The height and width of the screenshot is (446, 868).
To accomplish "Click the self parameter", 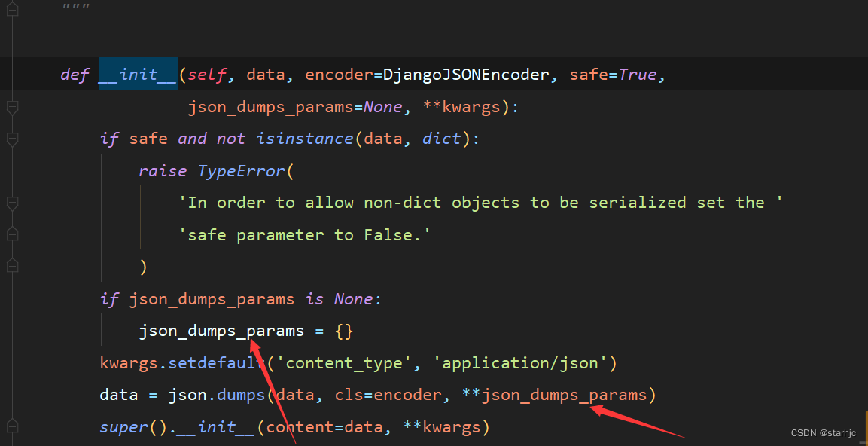I will [x=207, y=75].
